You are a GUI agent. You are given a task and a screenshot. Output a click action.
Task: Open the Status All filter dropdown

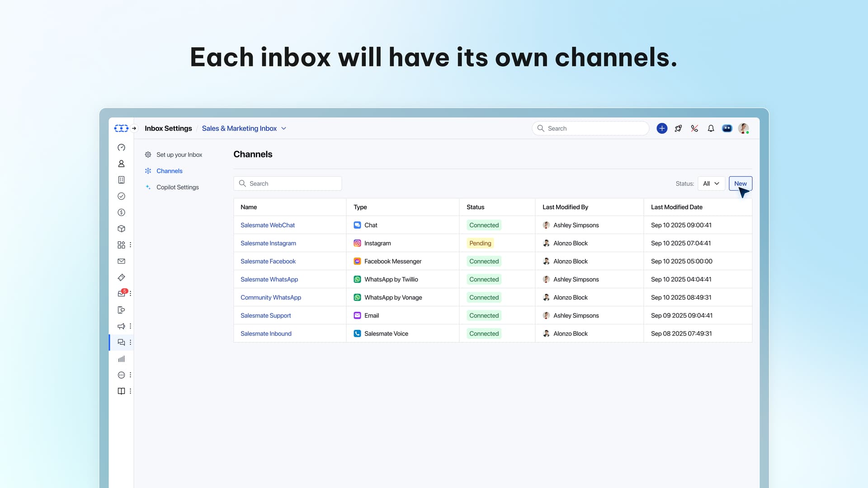tap(711, 183)
